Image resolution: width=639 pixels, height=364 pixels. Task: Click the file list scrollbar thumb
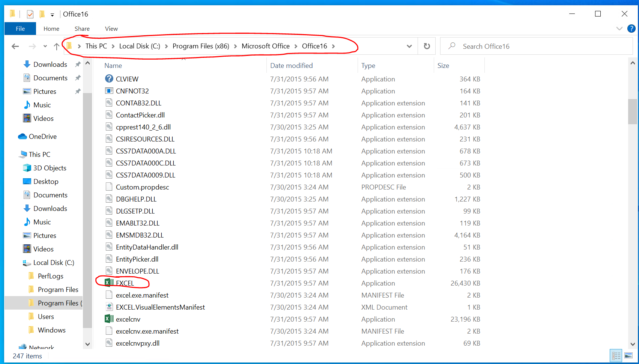pyautogui.click(x=632, y=111)
